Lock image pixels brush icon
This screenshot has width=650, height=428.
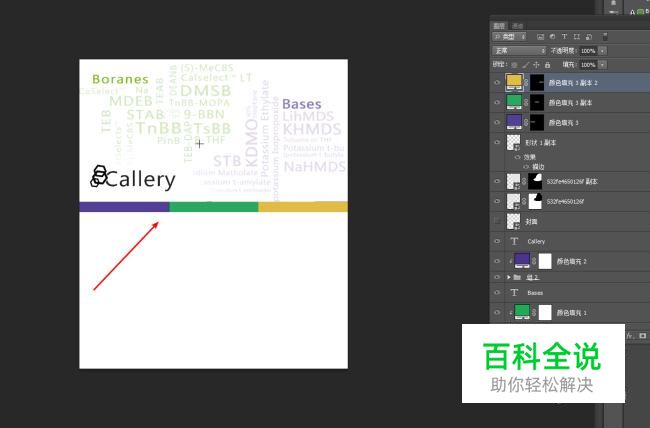pyautogui.click(x=525, y=65)
